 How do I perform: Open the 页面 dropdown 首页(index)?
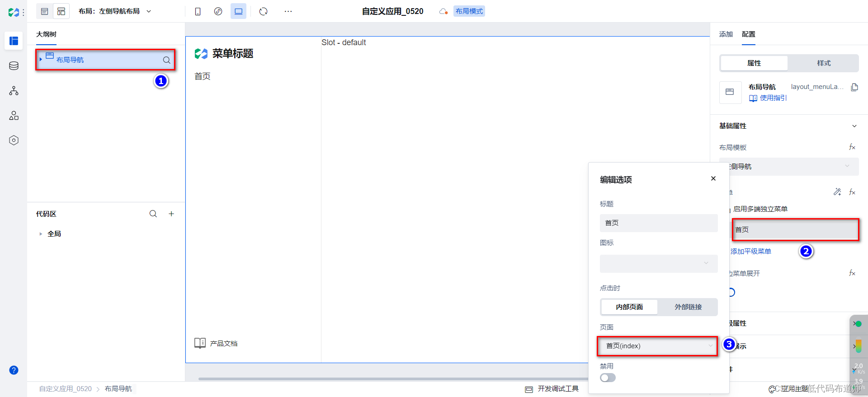pyautogui.click(x=658, y=346)
